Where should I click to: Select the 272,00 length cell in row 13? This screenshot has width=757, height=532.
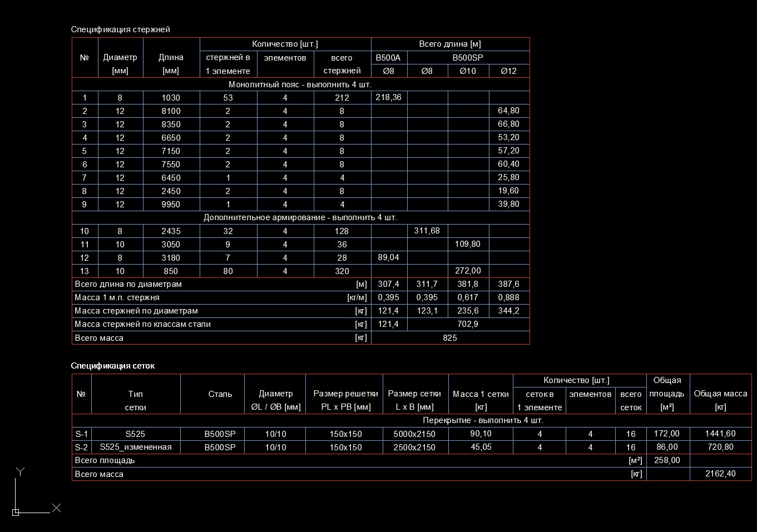(468, 271)
